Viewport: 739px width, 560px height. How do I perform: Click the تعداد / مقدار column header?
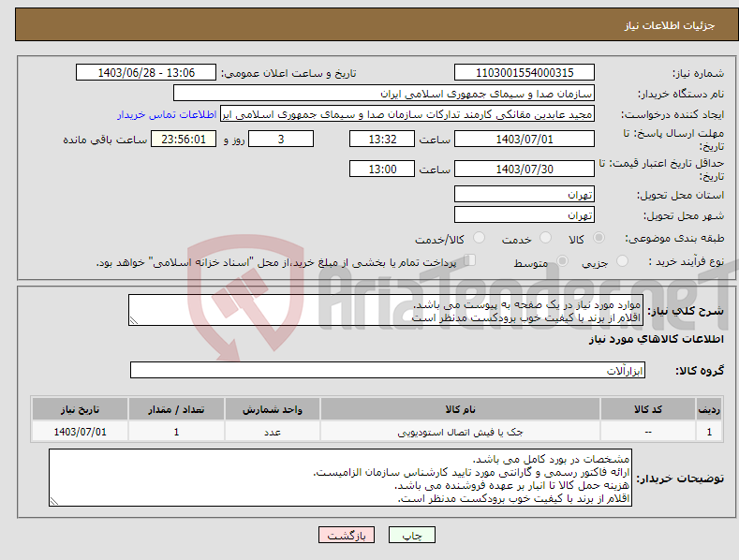pos(176,409)
